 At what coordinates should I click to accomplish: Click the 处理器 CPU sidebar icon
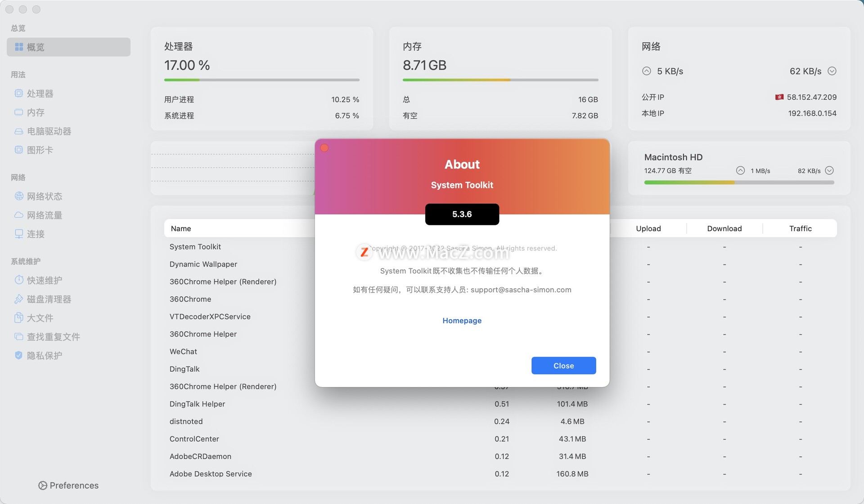pyautogui.click(x=18, y=94)
